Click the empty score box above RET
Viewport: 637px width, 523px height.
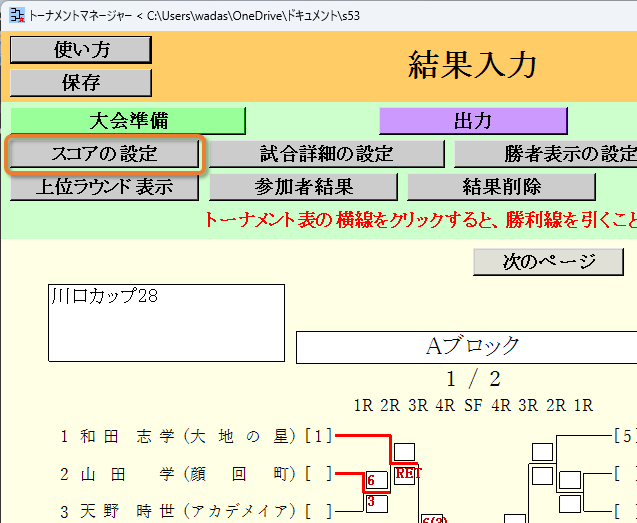click(x=405, y=452)
